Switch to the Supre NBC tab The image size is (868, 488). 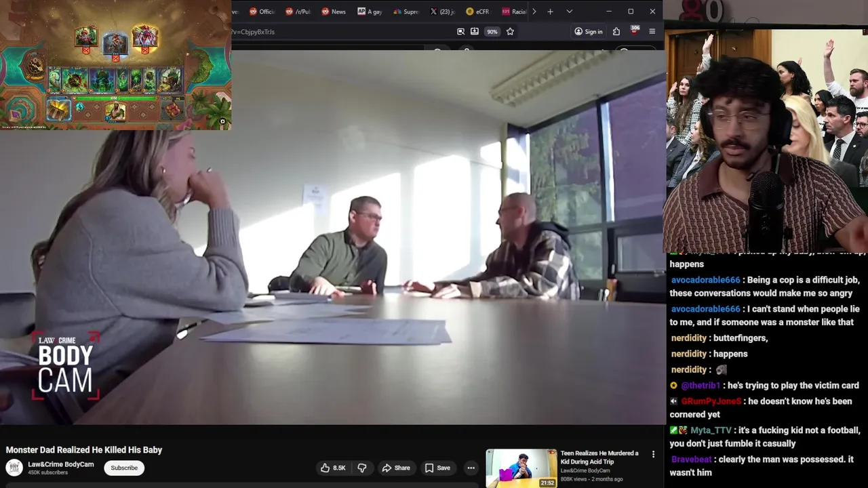tap(406, 12)
